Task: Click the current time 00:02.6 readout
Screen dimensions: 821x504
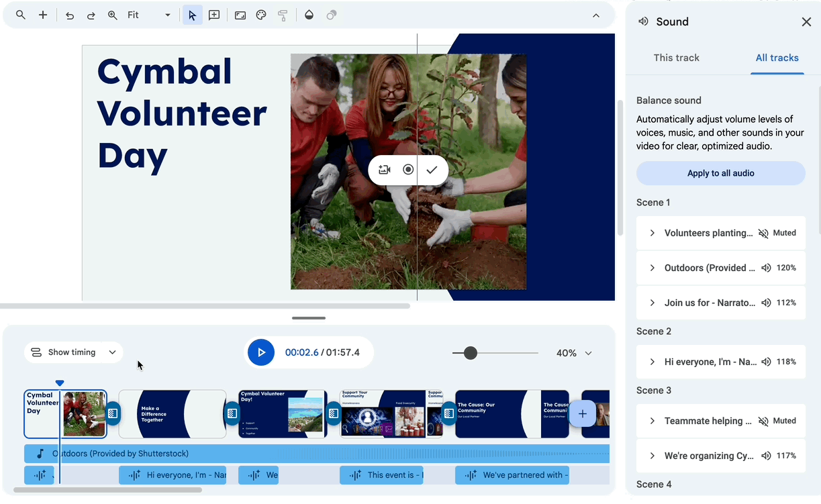Action: tap(301, 352)
